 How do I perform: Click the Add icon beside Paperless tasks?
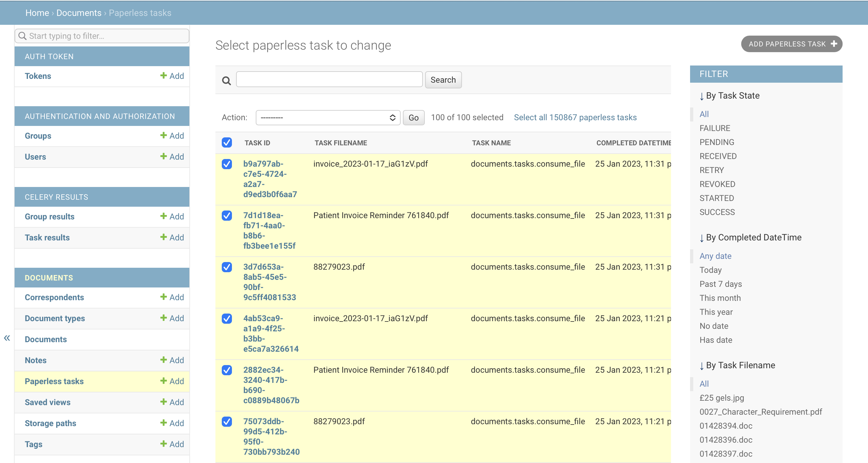click(x=163, y=381)
